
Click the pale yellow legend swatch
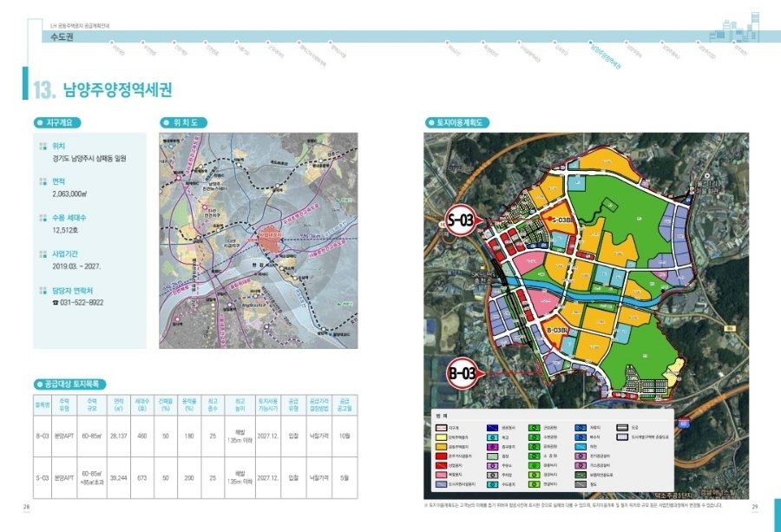(441, 437)
